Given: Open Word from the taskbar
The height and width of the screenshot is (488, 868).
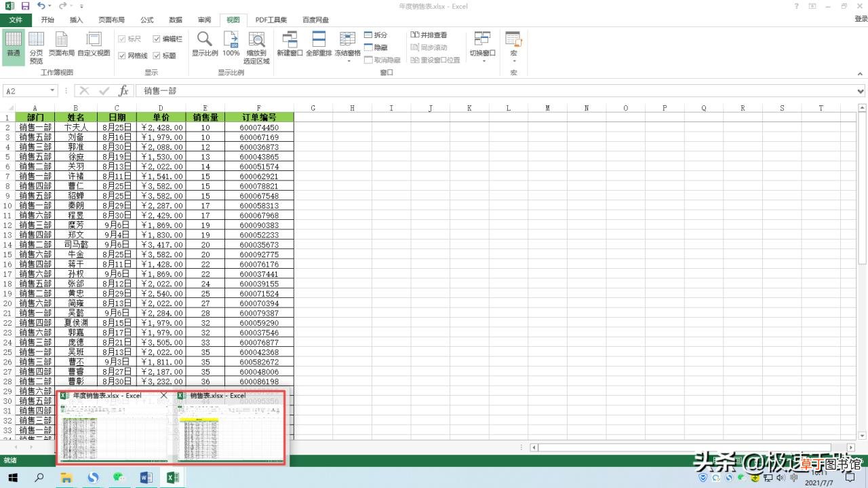Looking at the screenshot, I should click(146, 478).
